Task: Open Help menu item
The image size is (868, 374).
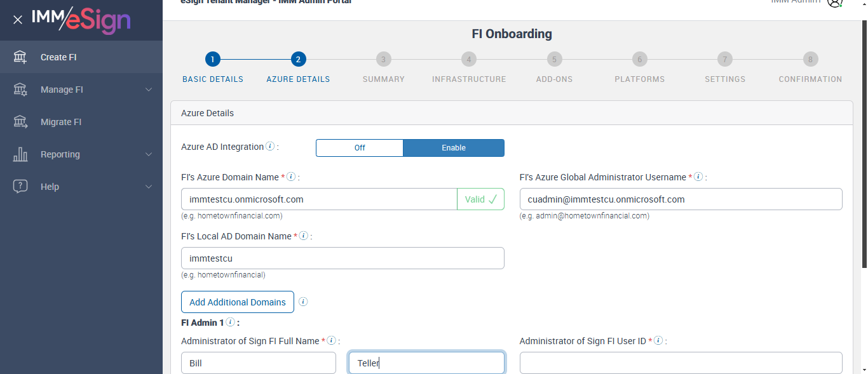Action: tap(81, 187)
